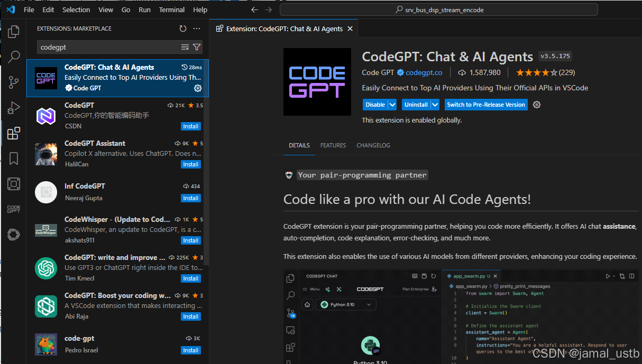Switch to the FEATURES tab

point(333,145)
